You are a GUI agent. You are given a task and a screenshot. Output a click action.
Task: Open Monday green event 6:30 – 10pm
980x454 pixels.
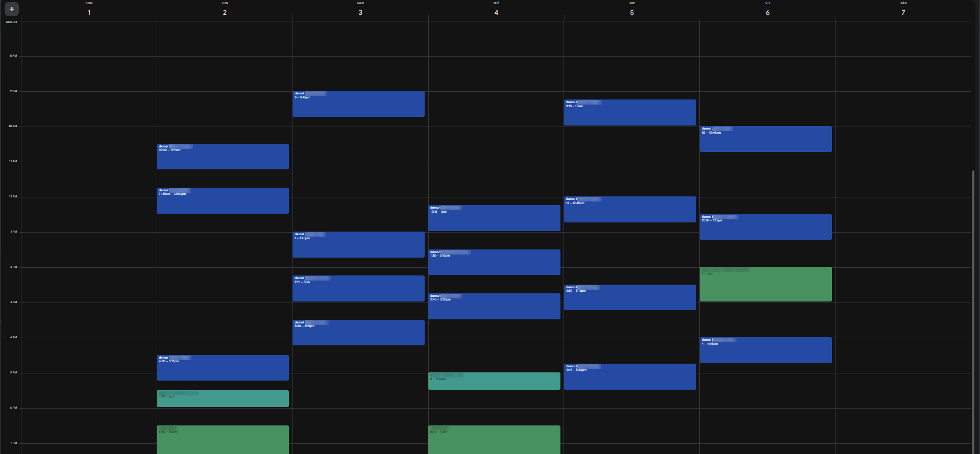tap(223, 440)
